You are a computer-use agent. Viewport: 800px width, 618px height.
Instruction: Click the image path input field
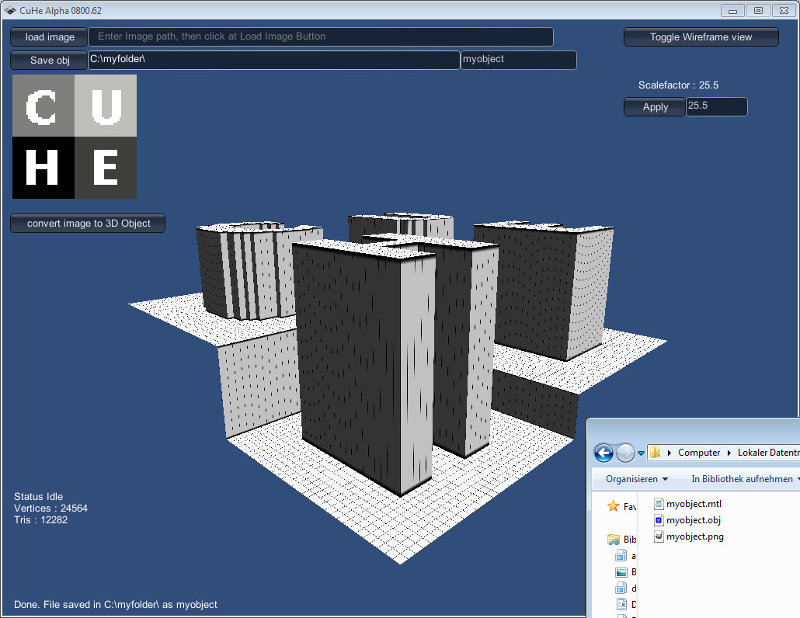320,37
